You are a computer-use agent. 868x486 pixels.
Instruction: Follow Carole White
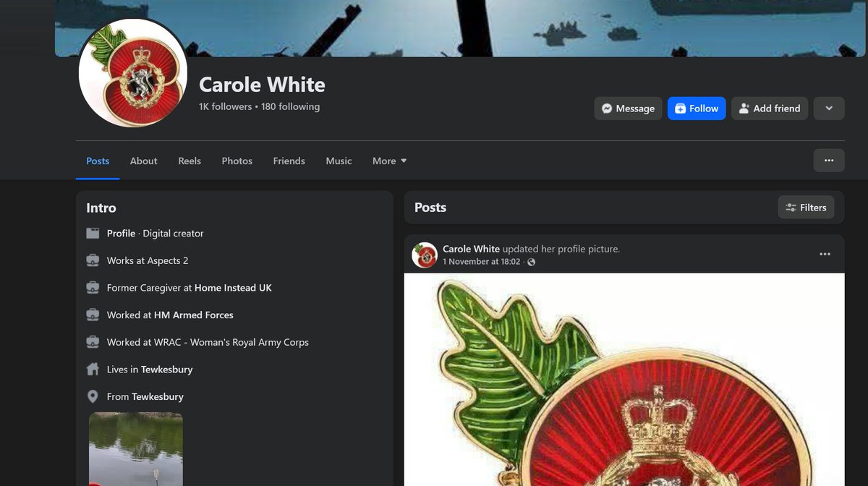click(697, 108)
